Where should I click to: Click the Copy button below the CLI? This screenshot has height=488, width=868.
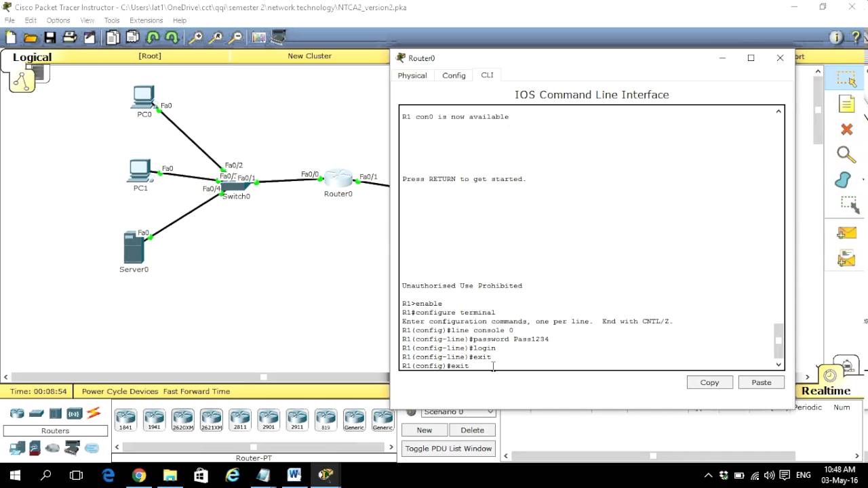point(709,382)
